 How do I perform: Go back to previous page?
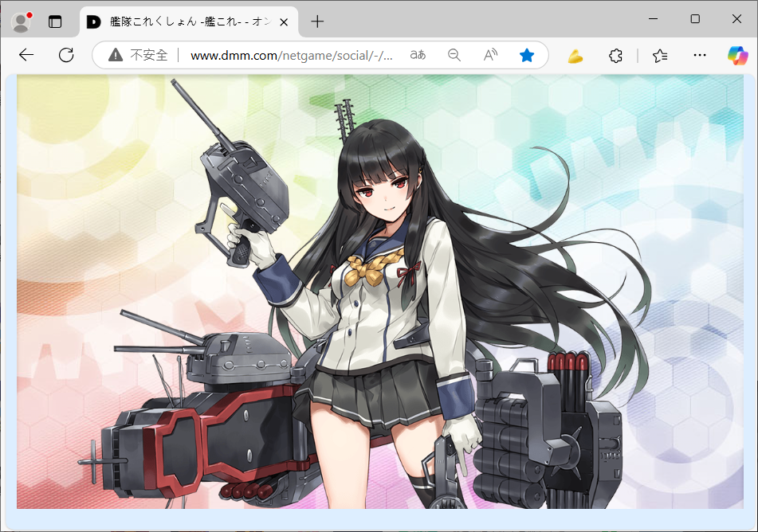[26, 55]
